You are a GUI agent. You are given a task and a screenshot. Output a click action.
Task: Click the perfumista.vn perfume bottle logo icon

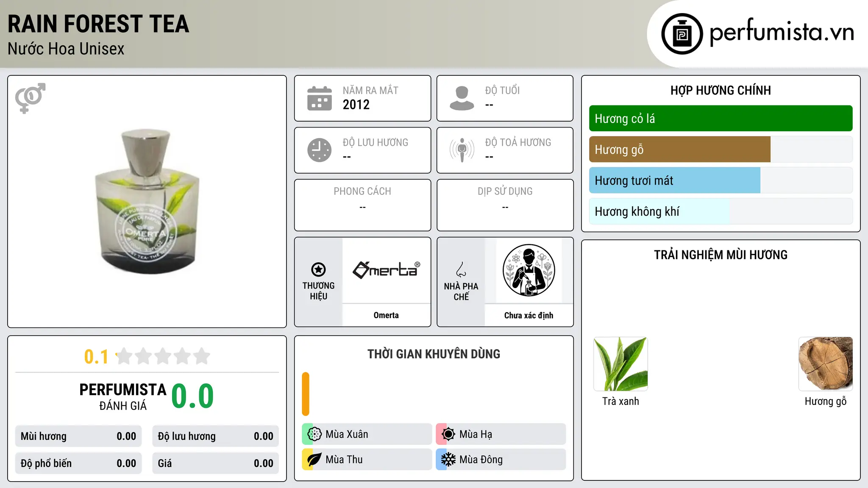[682, 34]
